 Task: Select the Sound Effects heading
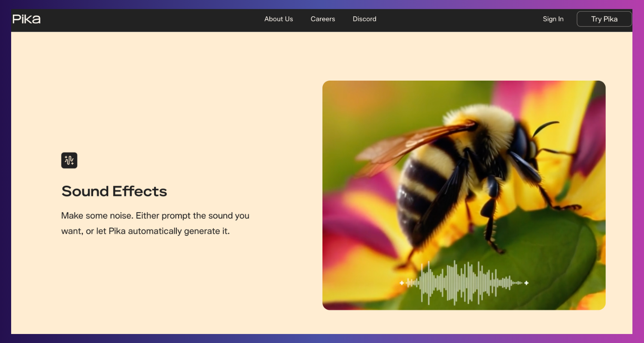pyautogui.click(x=114, y=191)
